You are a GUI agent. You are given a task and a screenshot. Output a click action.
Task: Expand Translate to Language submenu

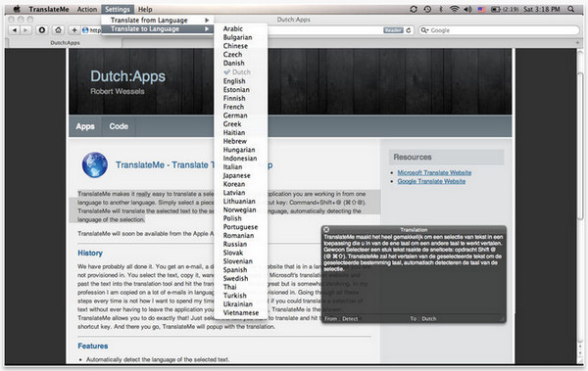tap(158, 28)
